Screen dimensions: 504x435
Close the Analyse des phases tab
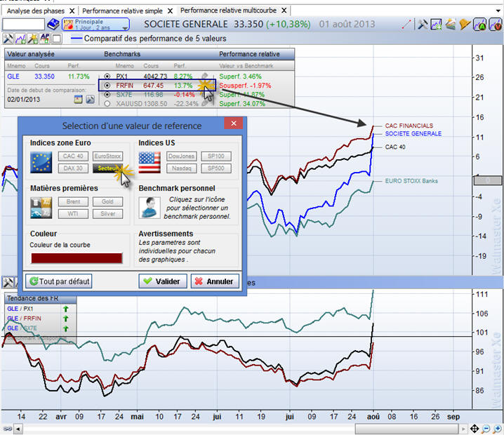pyautogui.click(x=72, y=11)
